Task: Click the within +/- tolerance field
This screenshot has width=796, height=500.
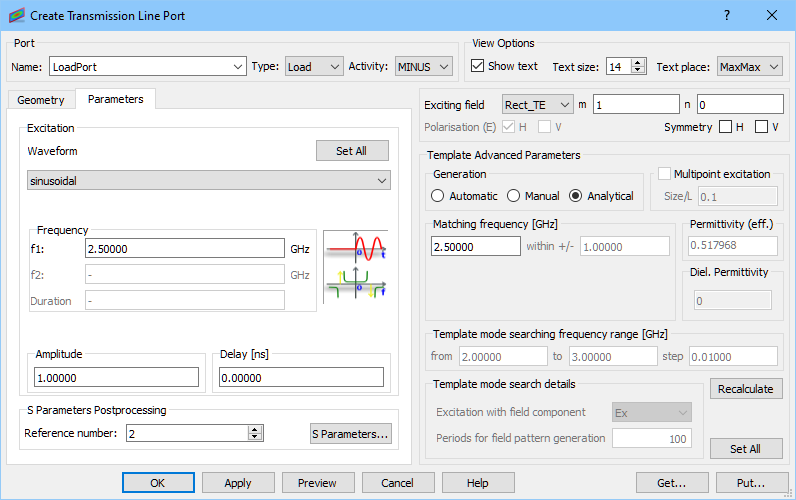Action: [x=625, y=247]
